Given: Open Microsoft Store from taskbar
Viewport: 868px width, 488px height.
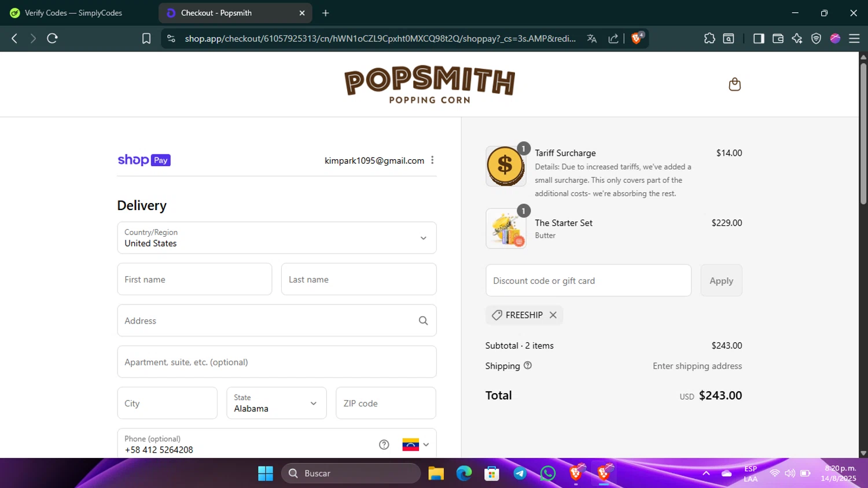Looking at the screenshot, I should click(x=492, y=474).
